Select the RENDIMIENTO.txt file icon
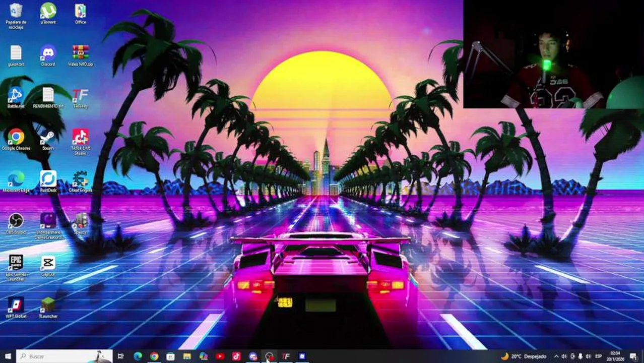 click(x=48, y=98)
